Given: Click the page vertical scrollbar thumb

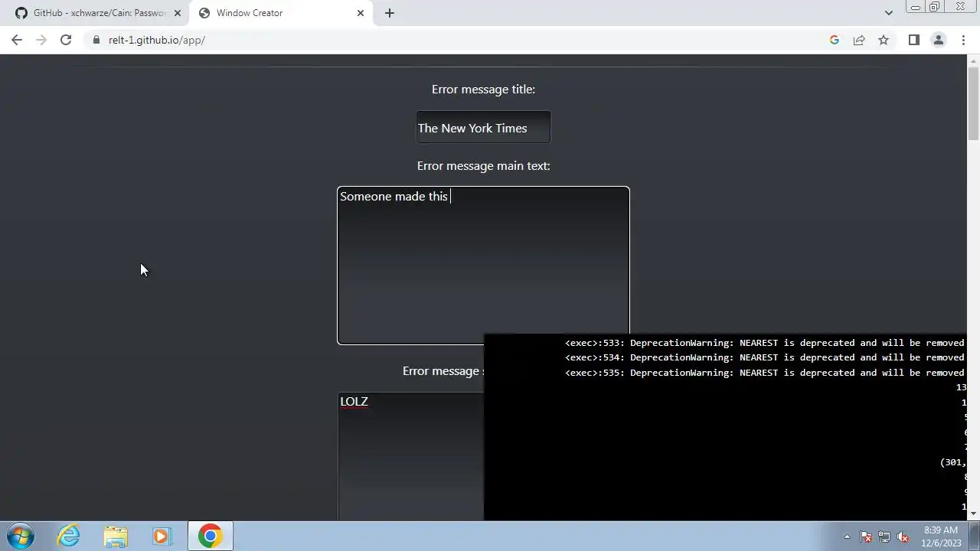Looking at the screenshot, I should (x=973, y=103).
